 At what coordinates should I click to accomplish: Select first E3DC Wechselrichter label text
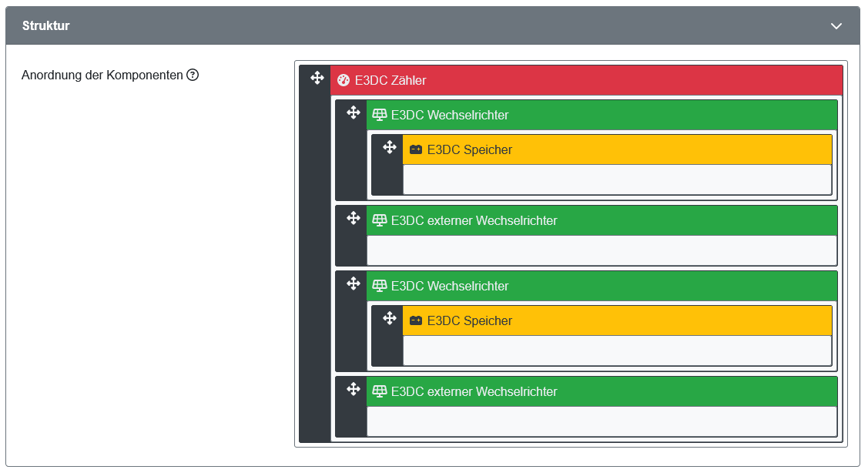point(450,116)
